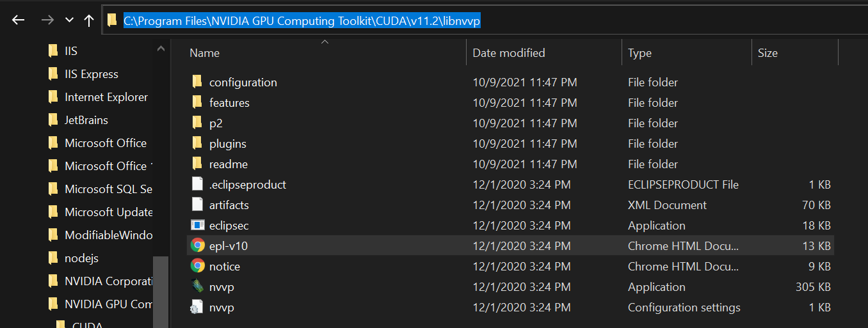Click the notice file name
Viewport: 868px width, 328px height.
(225, 267)
